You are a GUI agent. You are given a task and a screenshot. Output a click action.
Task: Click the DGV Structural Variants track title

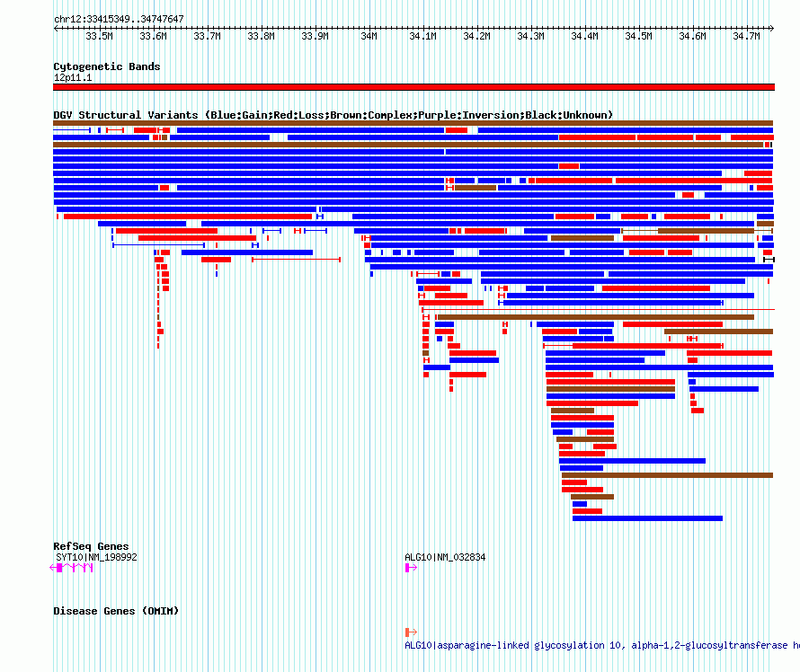[333, 115]
